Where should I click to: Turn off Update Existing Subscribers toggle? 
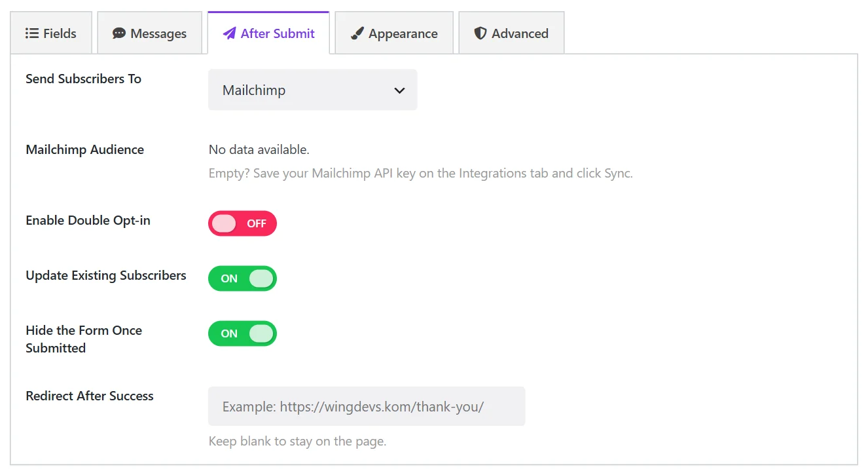click(x=242, y=278)
